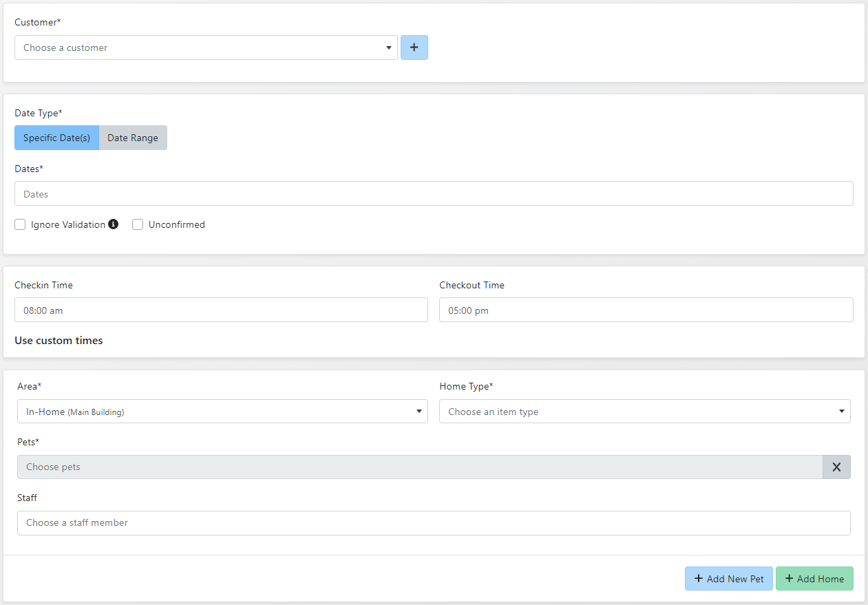This screenshot has height=605, width=868.
Task: Toggle Use custom times
Action: click(x=59, y=340)
